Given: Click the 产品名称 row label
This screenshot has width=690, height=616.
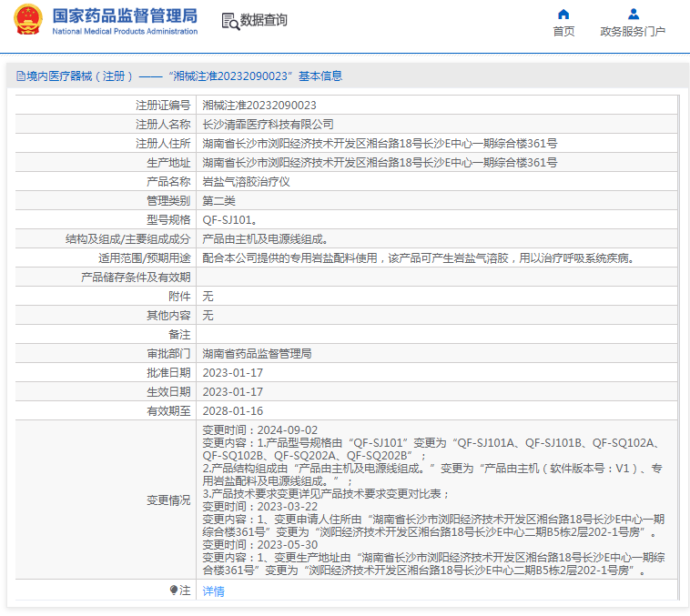Looking at the screenshot, I should coord(168,182).
